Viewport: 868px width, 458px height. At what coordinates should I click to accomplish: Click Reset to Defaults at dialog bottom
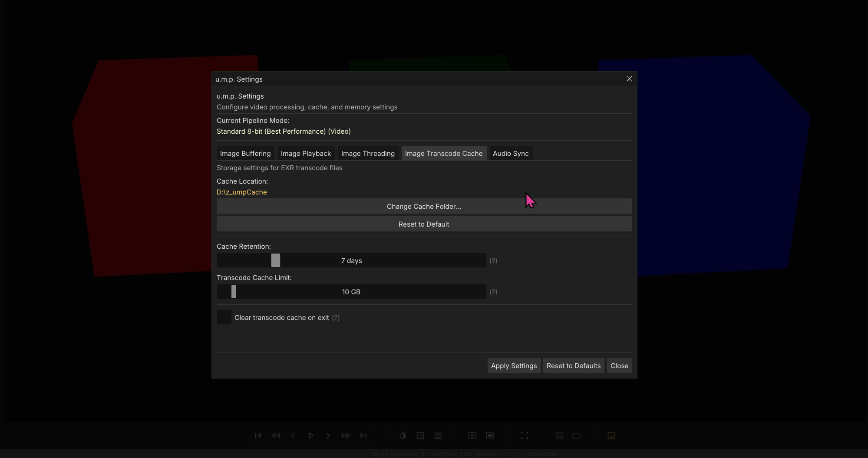(573, 366)
